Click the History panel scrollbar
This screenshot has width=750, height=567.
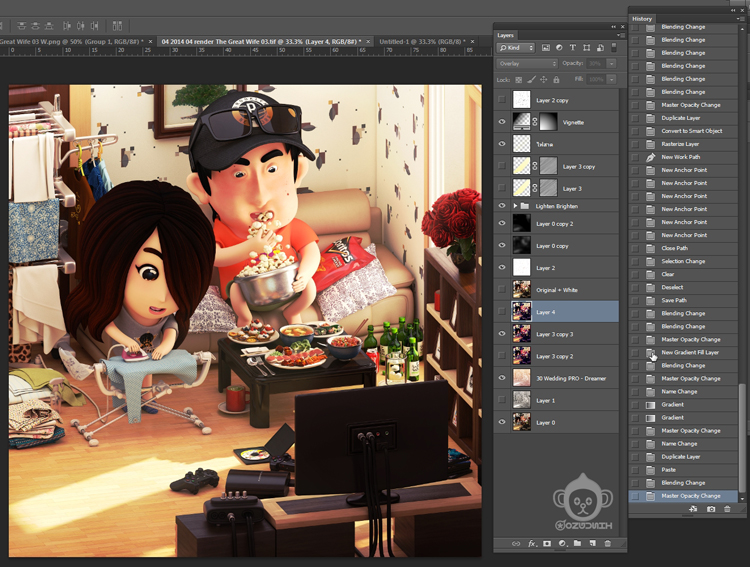point(742,438)
